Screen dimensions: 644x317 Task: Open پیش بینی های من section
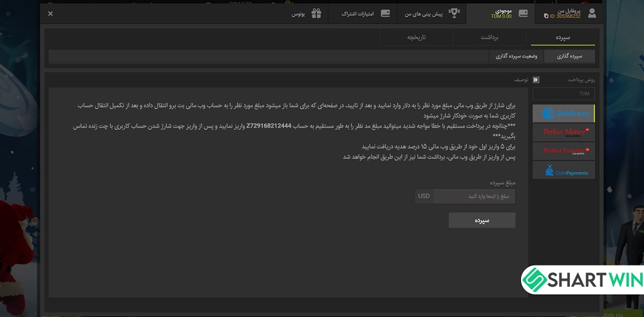coord(431,14)
